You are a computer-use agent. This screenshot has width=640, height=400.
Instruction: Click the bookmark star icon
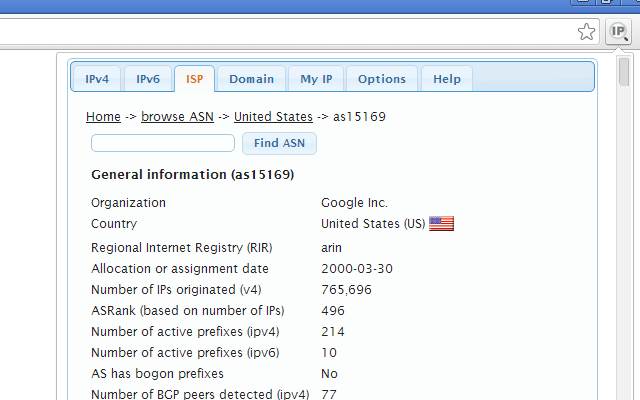587,32
